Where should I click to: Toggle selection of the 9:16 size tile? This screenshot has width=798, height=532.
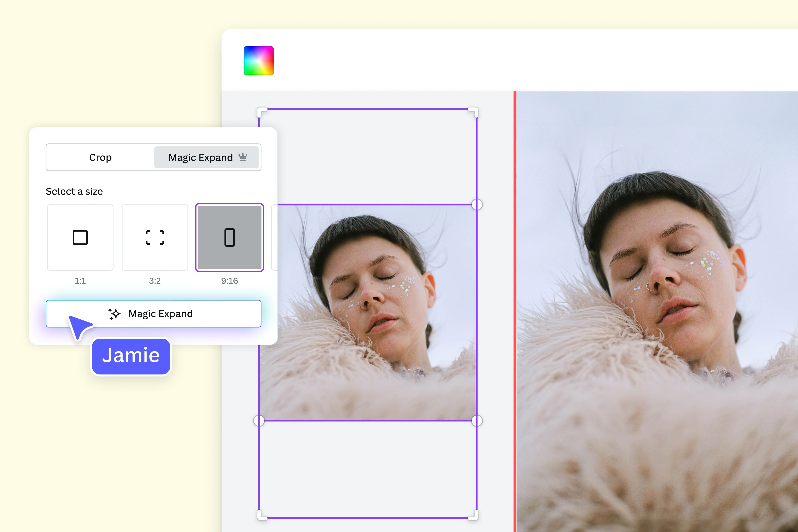pyautogui.click(x=229, y=237)
